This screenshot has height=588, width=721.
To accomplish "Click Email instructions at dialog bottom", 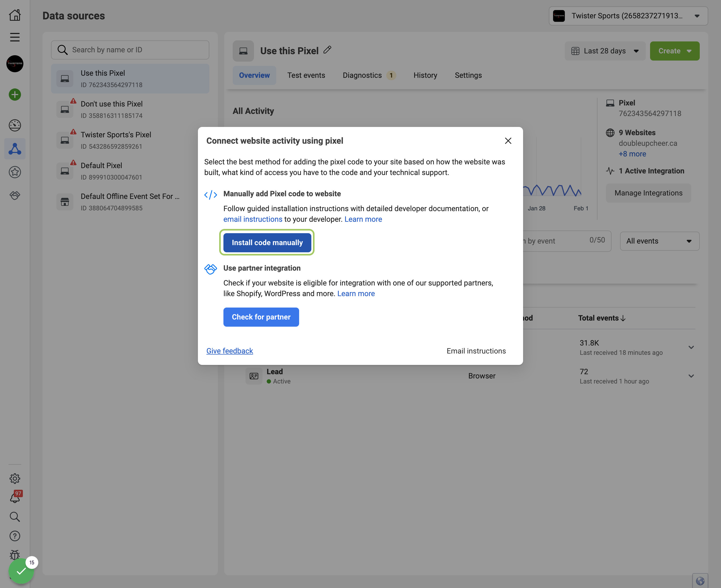I will point(476,351).
